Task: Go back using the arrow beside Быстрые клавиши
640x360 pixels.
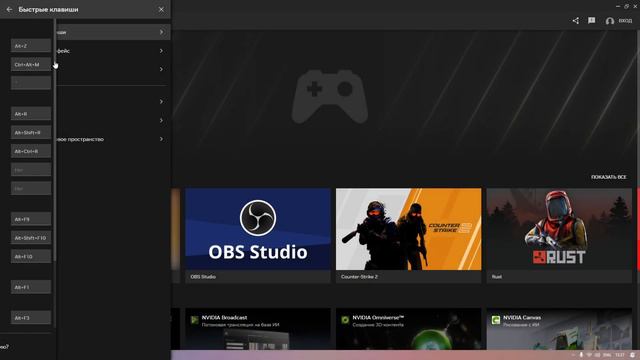Action: coord(9,9)
